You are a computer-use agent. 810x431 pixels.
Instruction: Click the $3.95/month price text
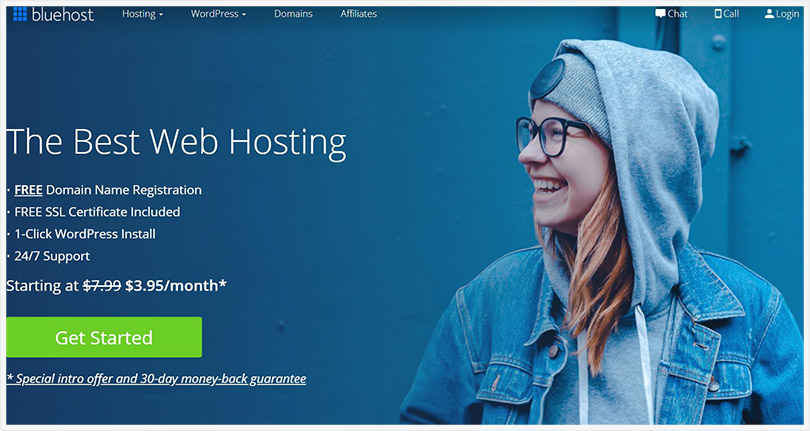click(x=176, y=285)
